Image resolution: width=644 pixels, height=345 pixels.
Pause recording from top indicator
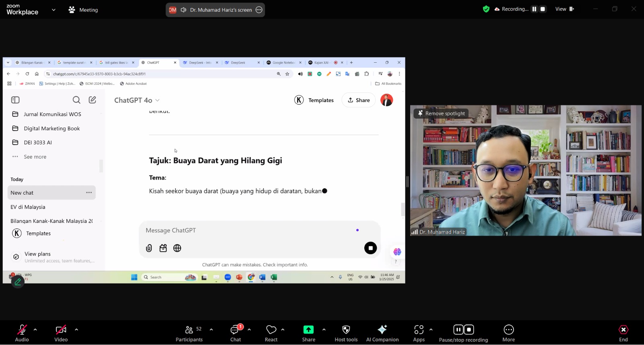point(534,9)
